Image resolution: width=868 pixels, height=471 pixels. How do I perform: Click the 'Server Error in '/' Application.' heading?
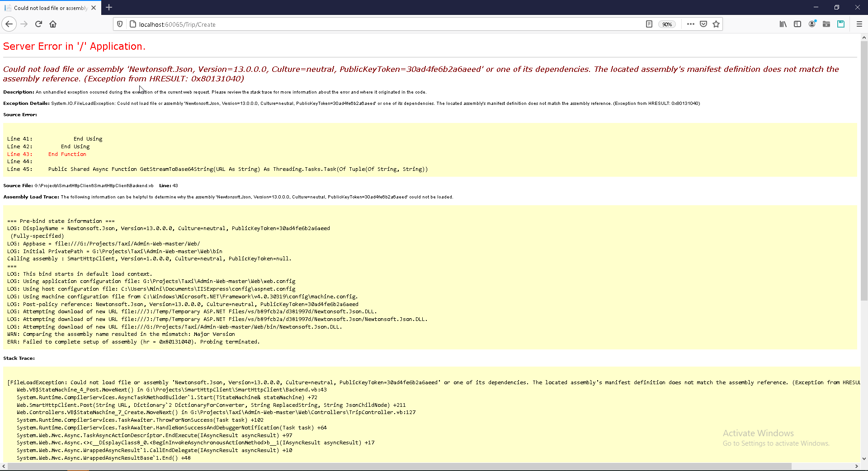74,46
